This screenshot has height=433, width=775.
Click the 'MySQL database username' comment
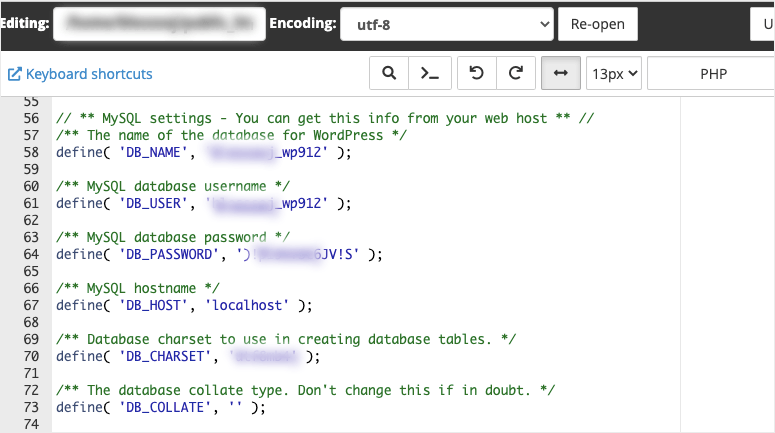click(x=173, y=186)
